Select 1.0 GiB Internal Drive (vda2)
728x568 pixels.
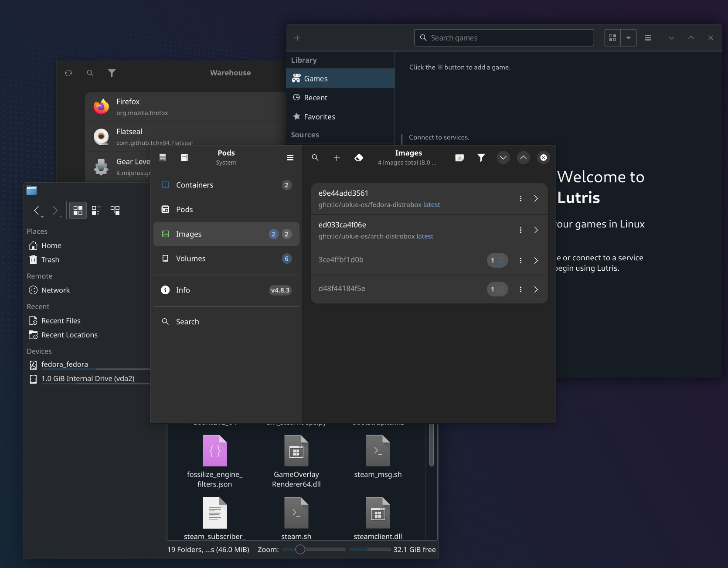point(87,379)
